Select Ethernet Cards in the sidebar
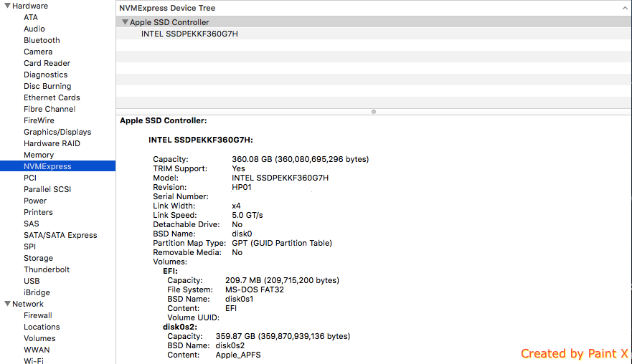 point(52,97)
